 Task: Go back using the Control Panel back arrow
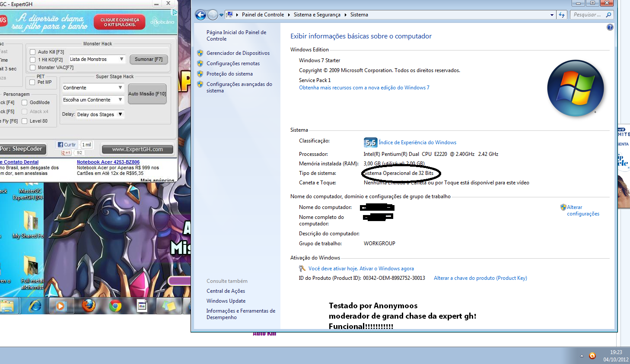(x=200, y=15)
